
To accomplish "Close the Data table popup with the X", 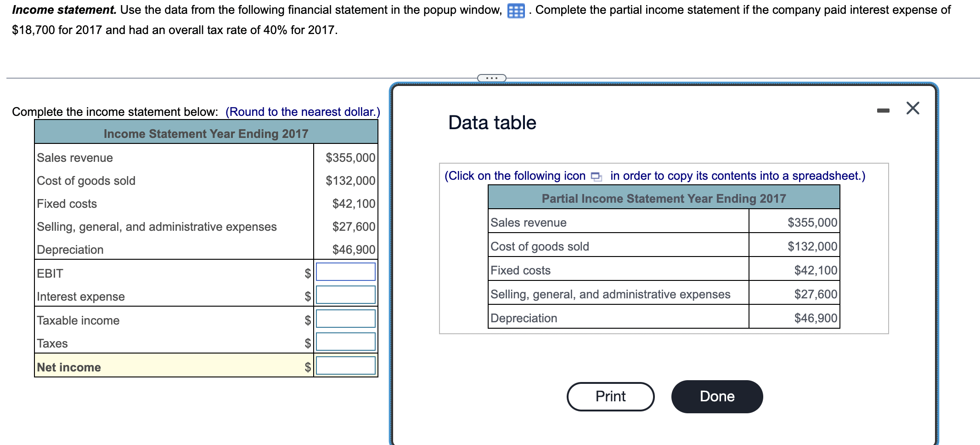I will click(x=913, y=108).
